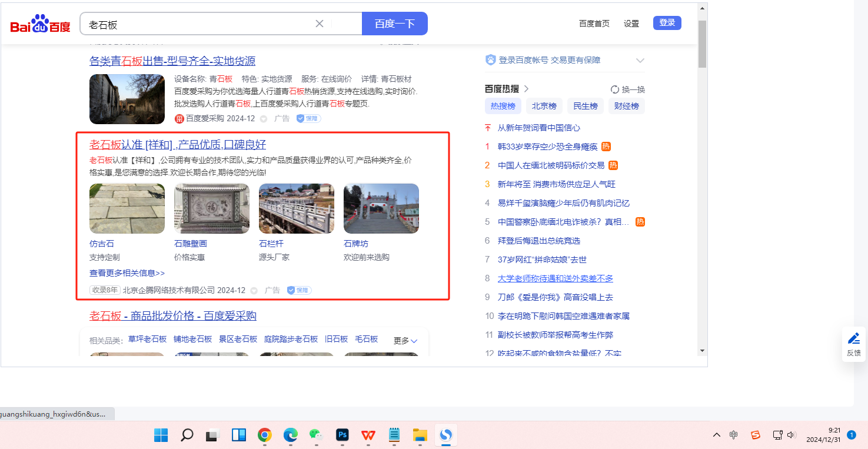Open Photoshop from the taskbar
Image resolution: width=868 pixels, height=449 pixels.
point(342,435)
